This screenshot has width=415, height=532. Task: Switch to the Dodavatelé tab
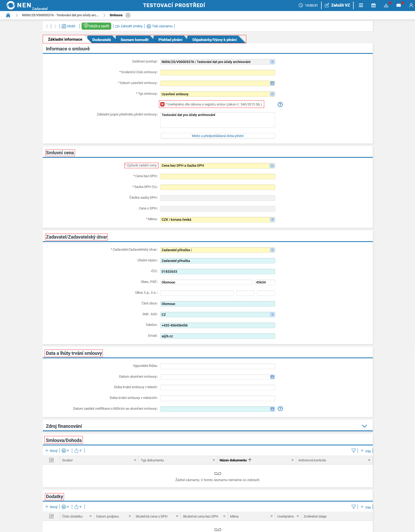[x=102, y=40]
